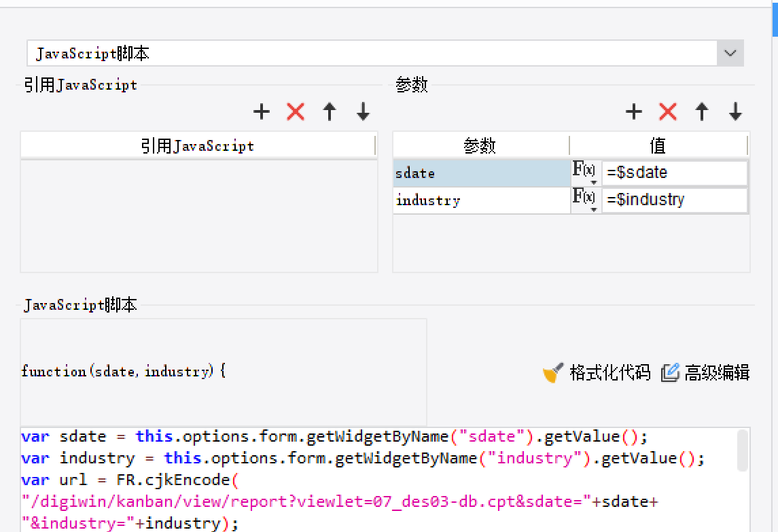
Task: Click the 引用JavaScript list column header
Action: point(198,145)
